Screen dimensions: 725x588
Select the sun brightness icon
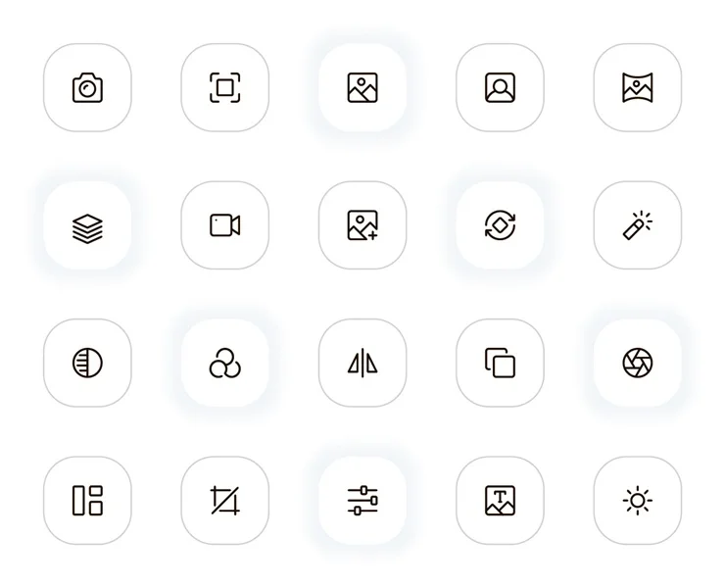click(x=638, y=500)
